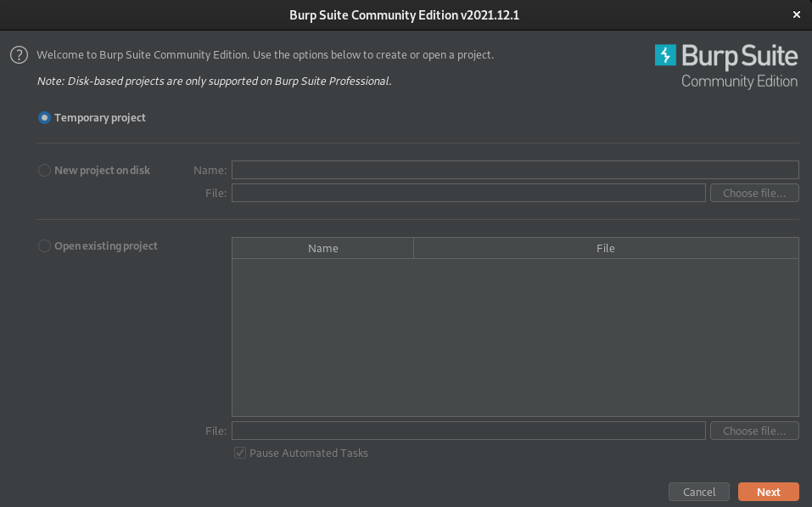Click the existing project File input field
The height and width of the screenshot is (507, 812).
point(468,431)
